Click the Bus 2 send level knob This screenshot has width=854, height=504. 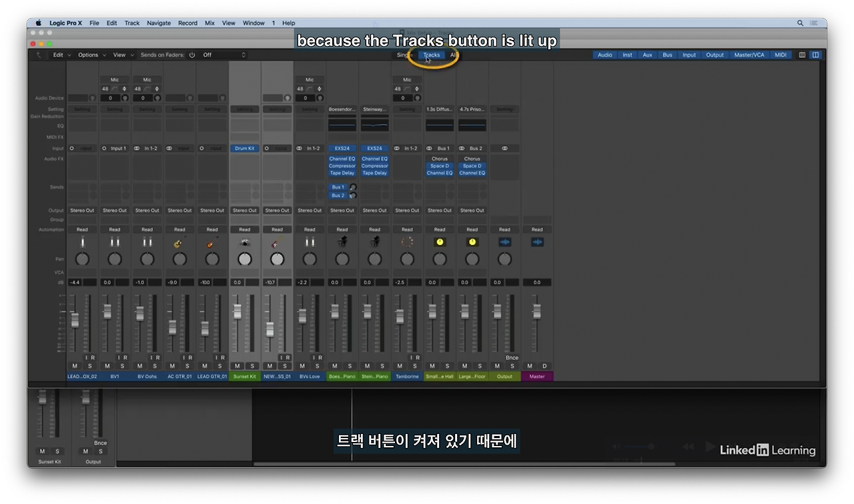pos(352,195)
